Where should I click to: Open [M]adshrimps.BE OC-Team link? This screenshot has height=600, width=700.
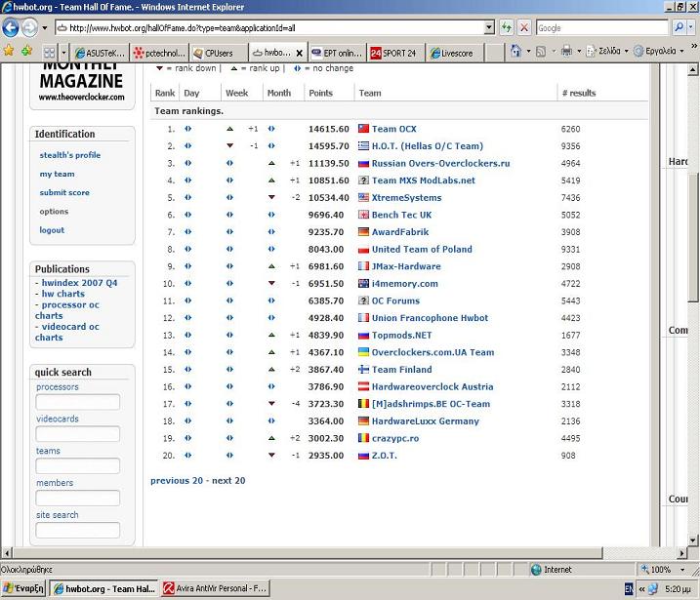pos(431,404)
